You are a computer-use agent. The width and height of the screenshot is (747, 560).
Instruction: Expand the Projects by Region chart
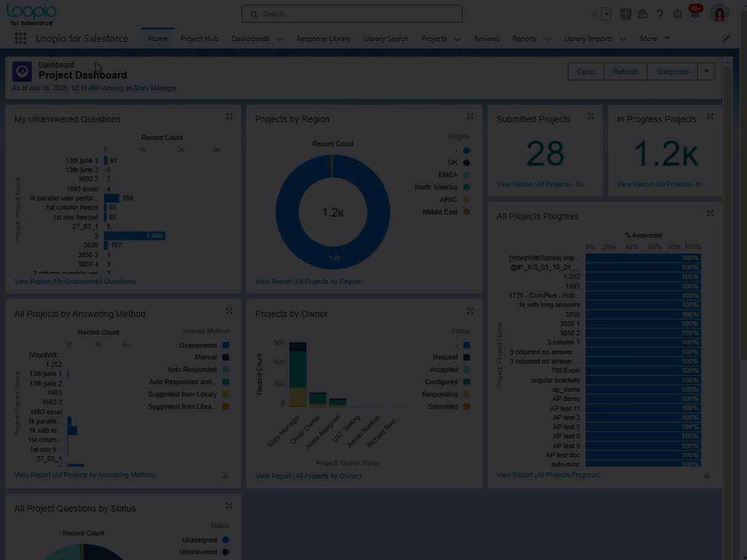(470, 117)
